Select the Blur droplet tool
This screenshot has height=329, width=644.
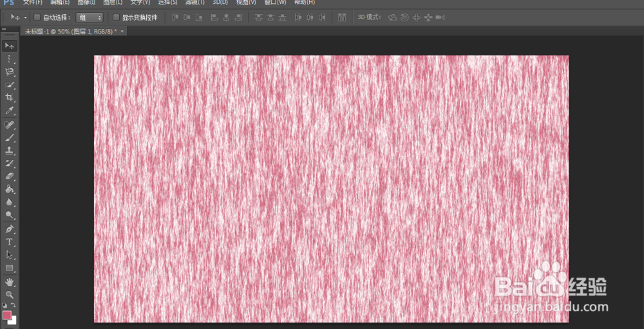click(x=10, y=202)
